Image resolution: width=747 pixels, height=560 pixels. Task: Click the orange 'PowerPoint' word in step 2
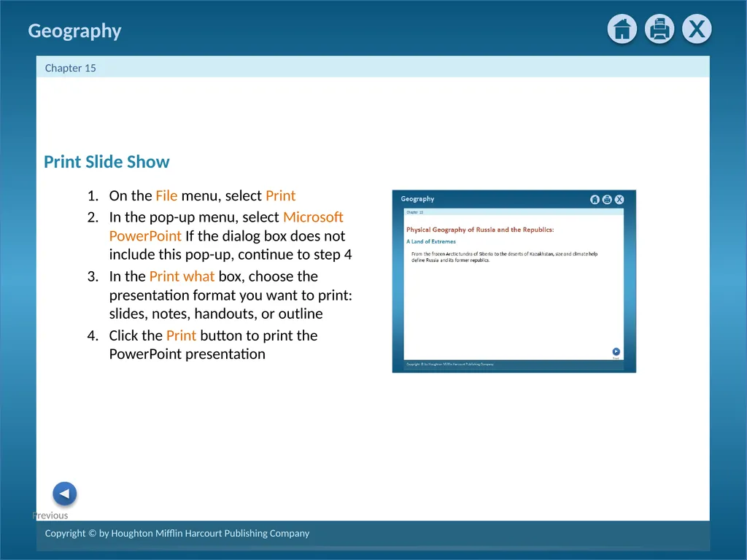pos(145,236)
